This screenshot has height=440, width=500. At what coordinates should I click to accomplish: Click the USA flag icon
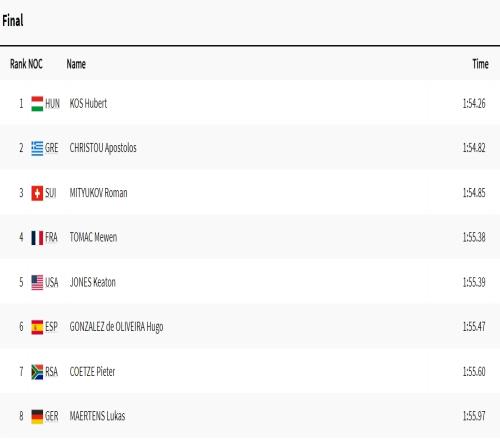pos(37,283)
